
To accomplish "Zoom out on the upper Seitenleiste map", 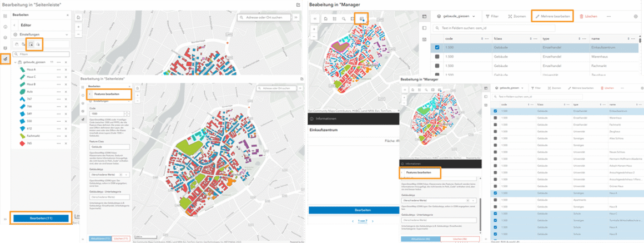I will click(78, 34).
